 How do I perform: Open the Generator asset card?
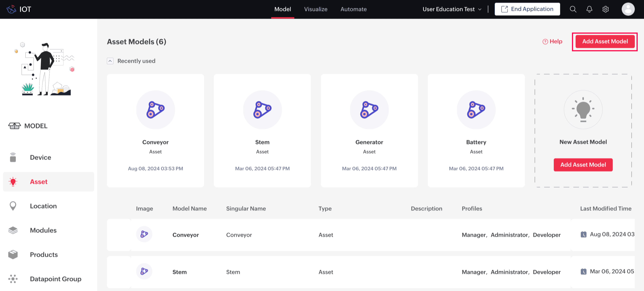coord(369,130)
